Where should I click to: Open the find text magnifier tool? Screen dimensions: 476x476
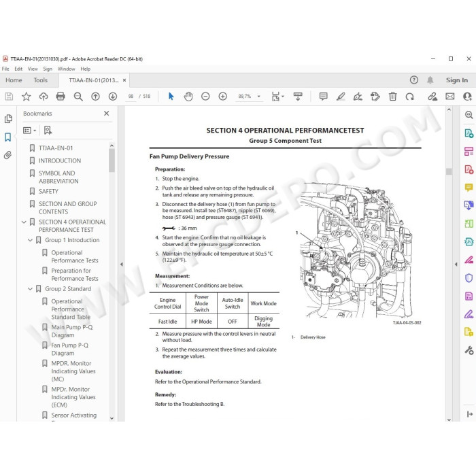78,97
